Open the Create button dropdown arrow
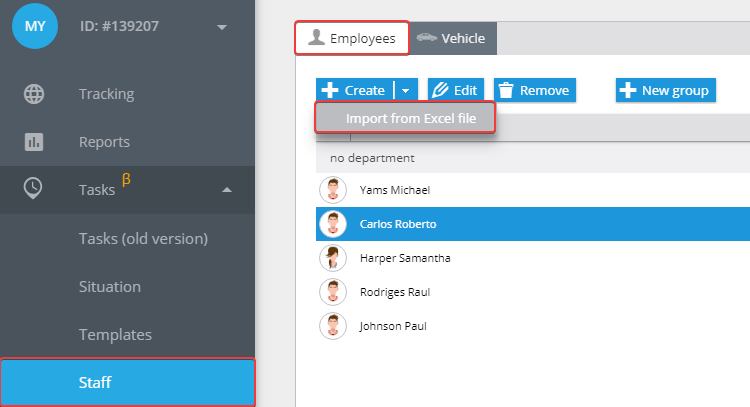Screen dimensions: 750x407 pyautogui.click(x=406, y=90)
